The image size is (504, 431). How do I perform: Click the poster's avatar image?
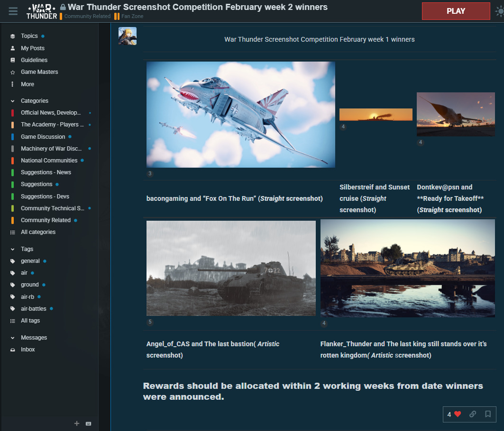click(x=128, y=36)
